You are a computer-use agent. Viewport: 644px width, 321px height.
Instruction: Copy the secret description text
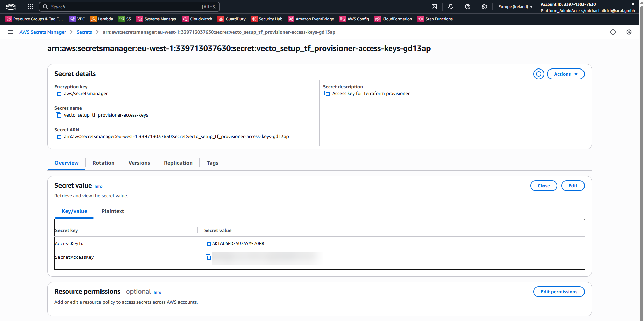pyautogui.click(x=327, y=93)
